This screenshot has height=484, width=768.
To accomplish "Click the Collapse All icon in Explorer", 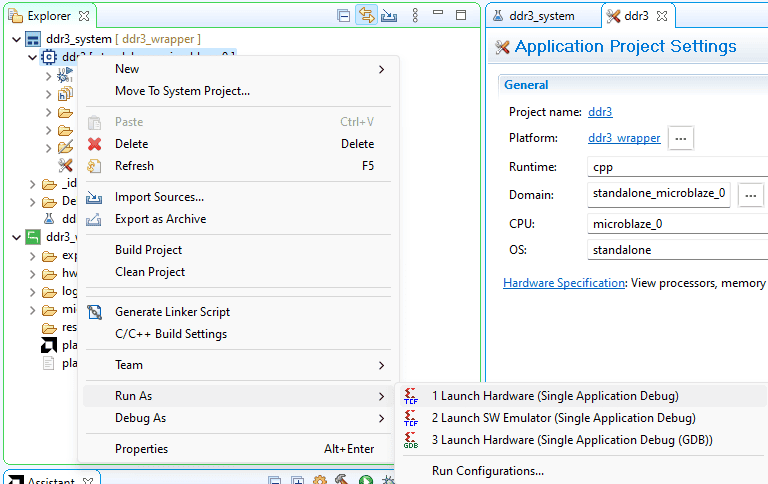I will pyautogui.click(x=343, y=16).
